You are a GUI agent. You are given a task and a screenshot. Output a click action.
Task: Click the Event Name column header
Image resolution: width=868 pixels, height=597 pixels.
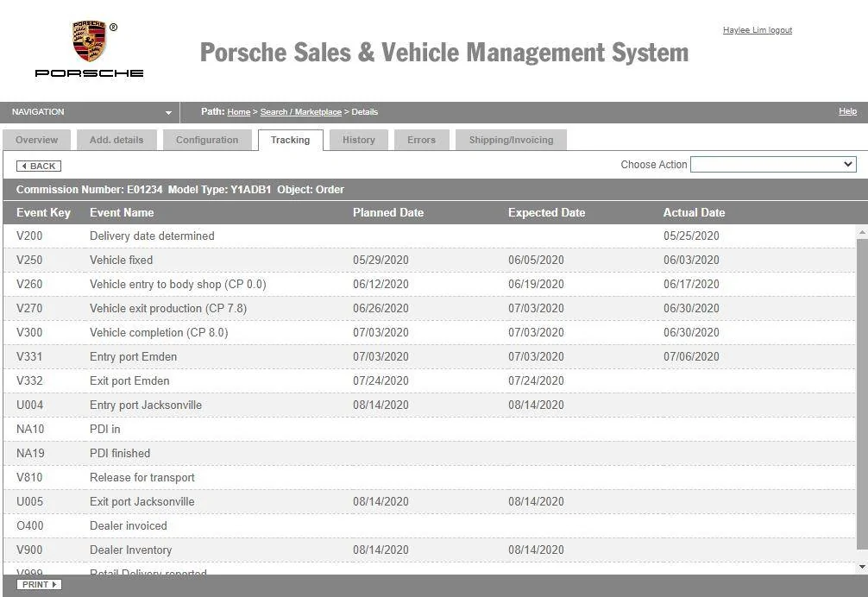pos(122,212)
